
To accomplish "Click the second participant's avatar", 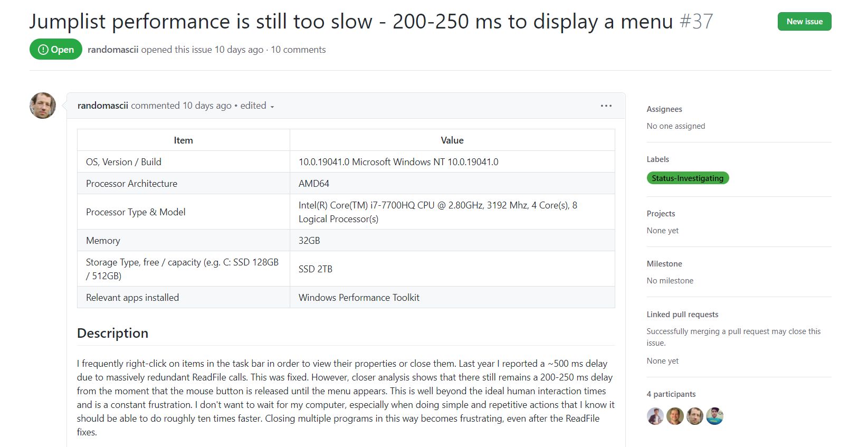I will click(x=674, y=416).
